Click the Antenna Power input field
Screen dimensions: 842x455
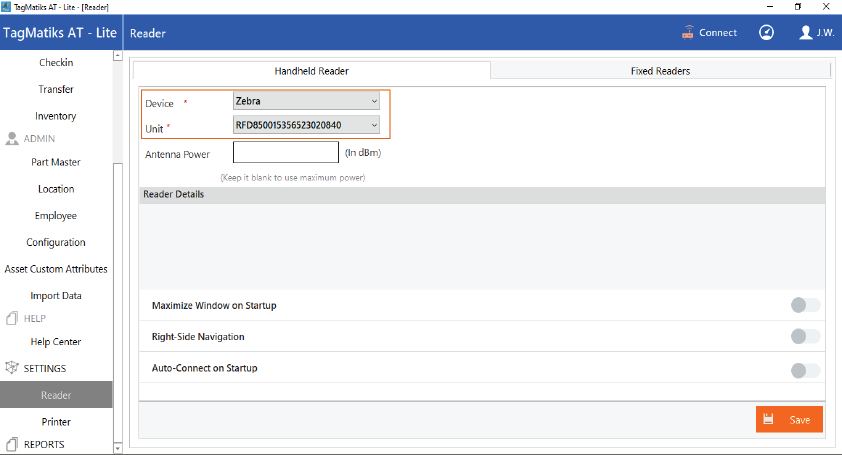pyautogui.click(x=286, y=152)
